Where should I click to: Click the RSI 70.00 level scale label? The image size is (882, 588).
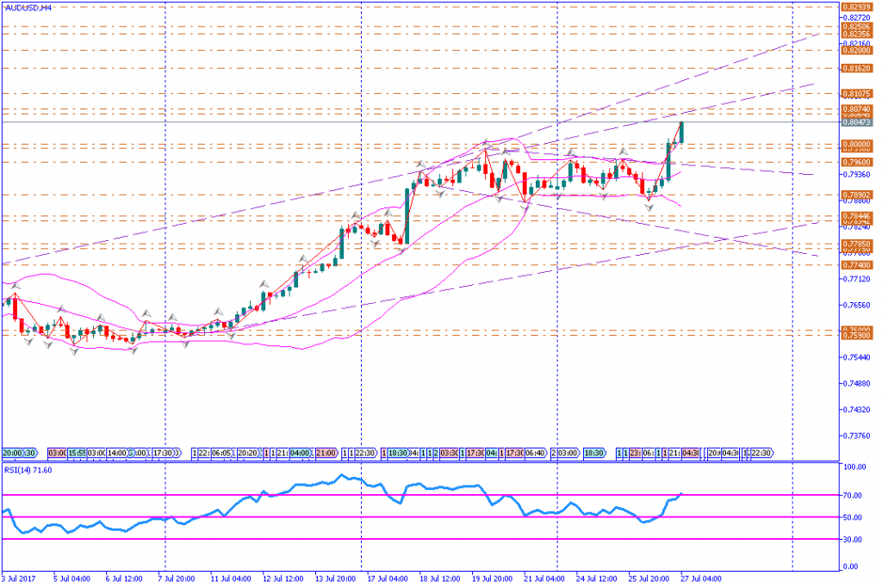pos(855,495)
